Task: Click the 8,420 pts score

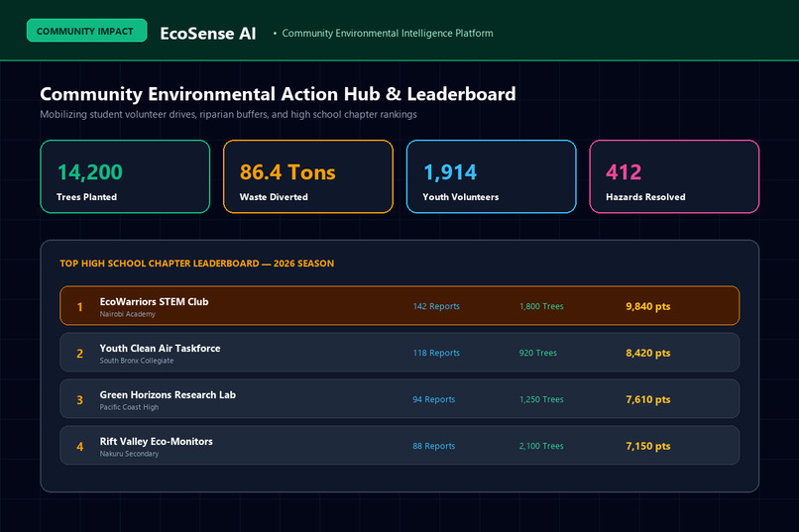Action: coord(647,353)
